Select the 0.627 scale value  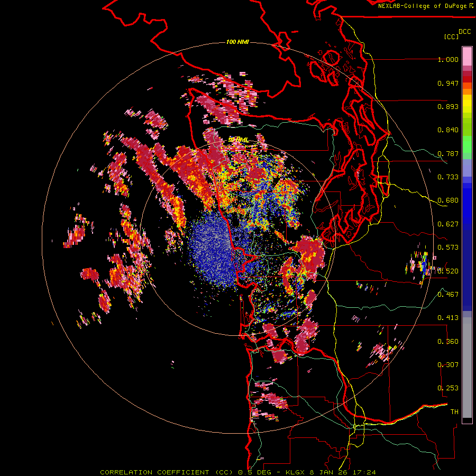coord(448,224)
